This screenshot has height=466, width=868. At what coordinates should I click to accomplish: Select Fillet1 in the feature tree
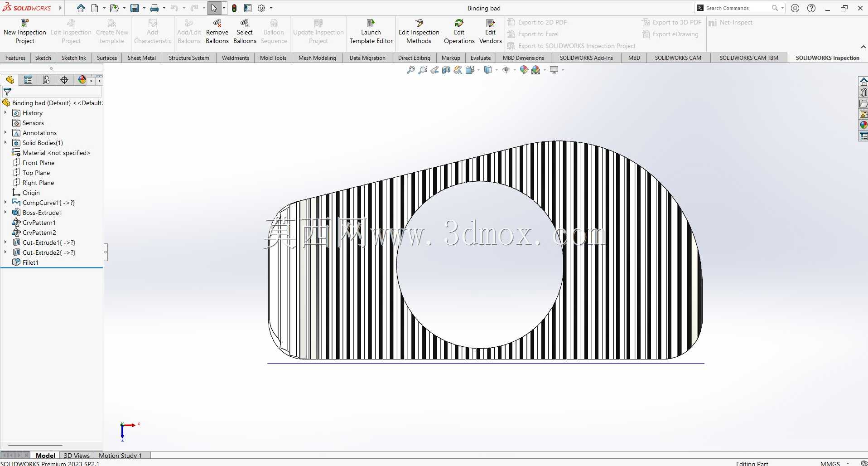[x=30, y=262]
